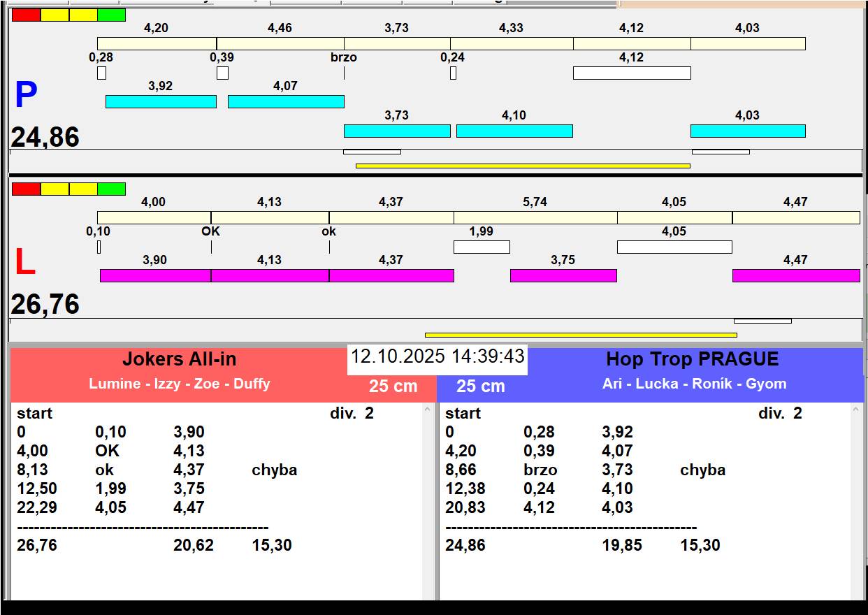868x615 pixels.
Task: Click the yellow progress line in lane L
Action: coord(581,335)
